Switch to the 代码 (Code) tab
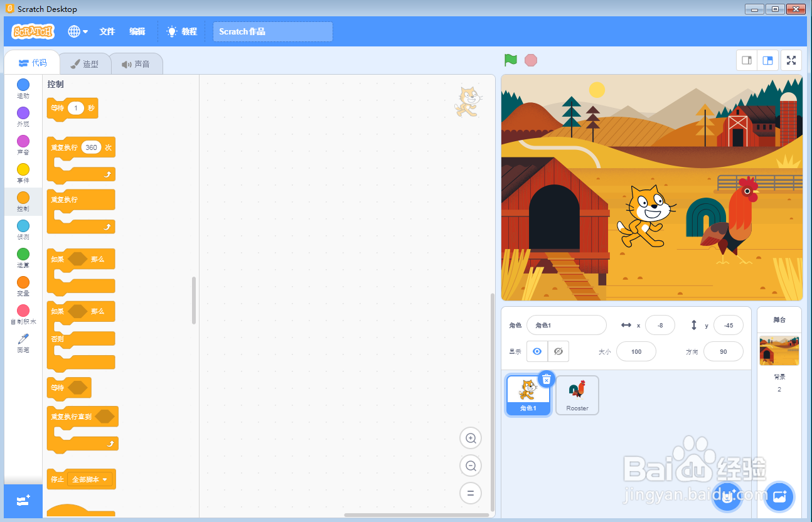This screenshot has height=522, width=812. click(x=32, y=63)
